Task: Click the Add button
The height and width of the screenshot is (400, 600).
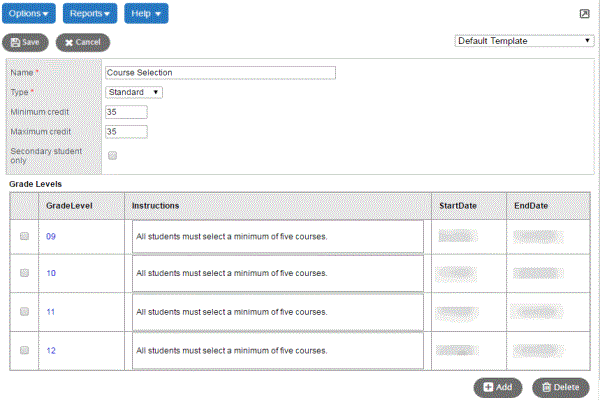Action: [x=497, y=387]
